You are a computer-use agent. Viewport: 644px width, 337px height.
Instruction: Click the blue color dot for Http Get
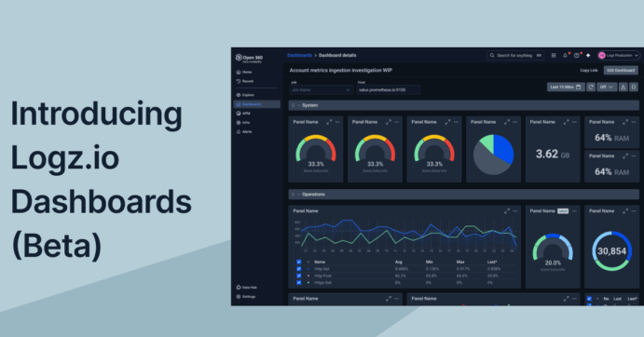point(308,269)
